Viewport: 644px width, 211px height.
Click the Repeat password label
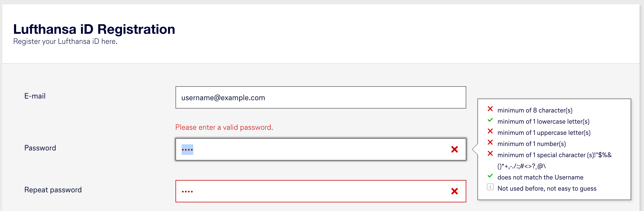coord(53,190)
